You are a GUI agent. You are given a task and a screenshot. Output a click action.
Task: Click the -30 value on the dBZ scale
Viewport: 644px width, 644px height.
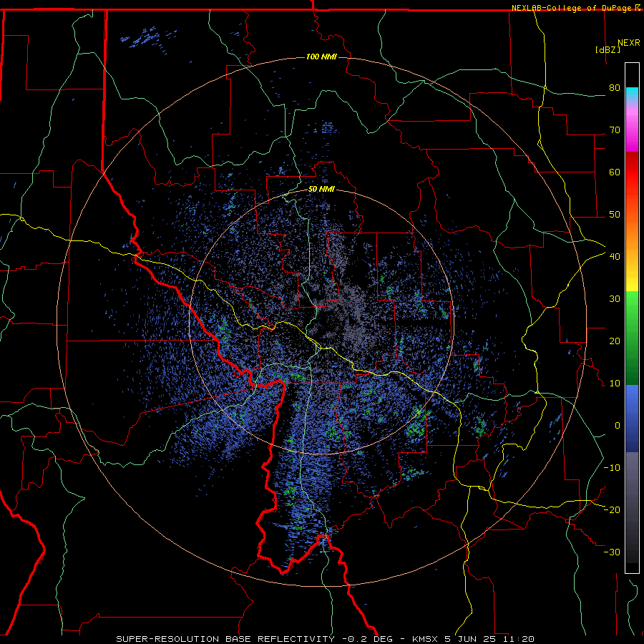tap(612, 552)
